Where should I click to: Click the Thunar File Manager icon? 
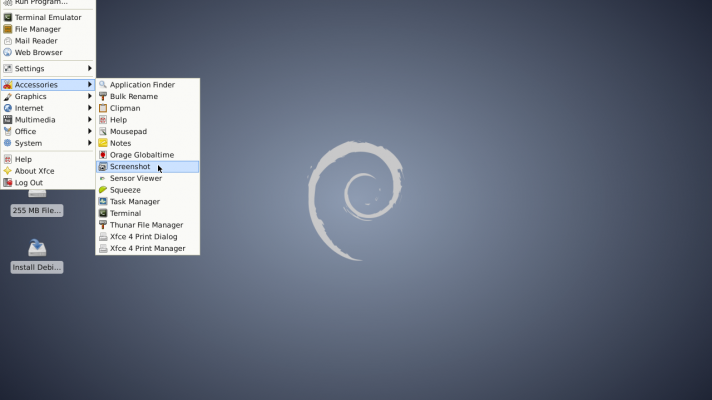(x=103, y=225)
